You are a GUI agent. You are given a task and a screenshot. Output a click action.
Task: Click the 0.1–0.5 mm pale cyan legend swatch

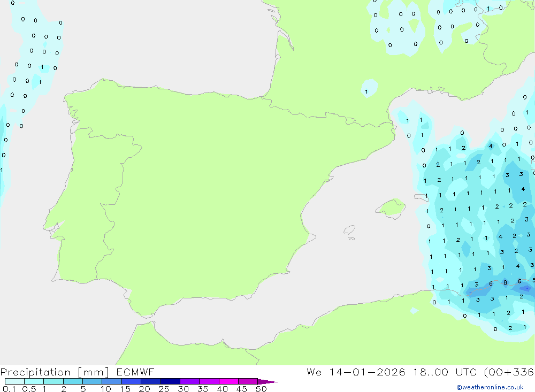point(14,381)
